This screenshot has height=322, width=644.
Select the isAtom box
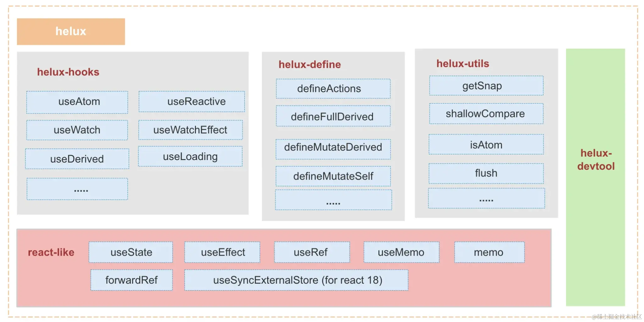click(x=486, y=144)
